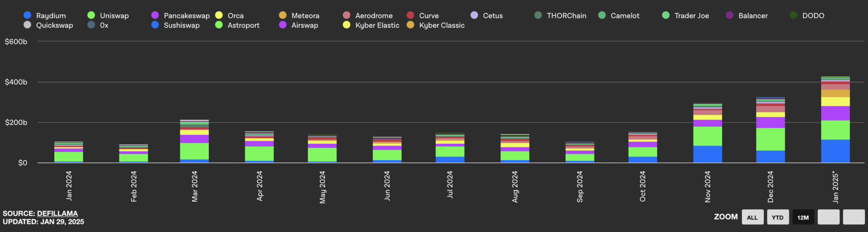868x232 pixels.
Task: Open the DEFILLAMA source link
Action: (57, 213)
